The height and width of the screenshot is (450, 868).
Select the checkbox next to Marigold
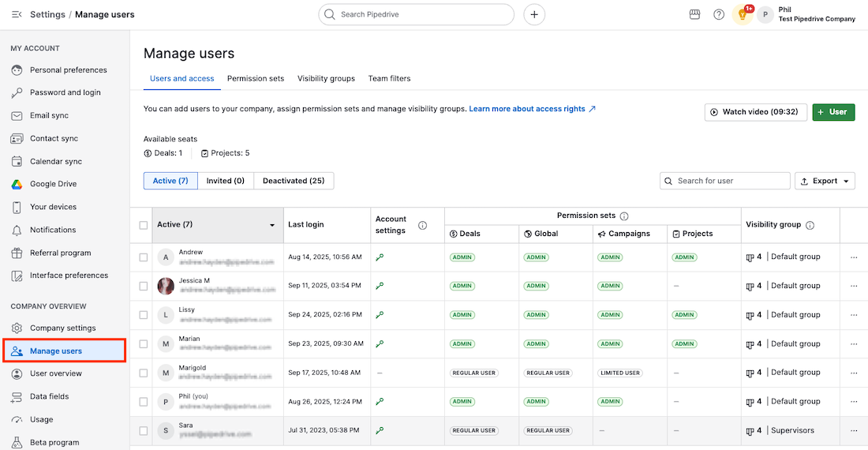tap(143, 373)
